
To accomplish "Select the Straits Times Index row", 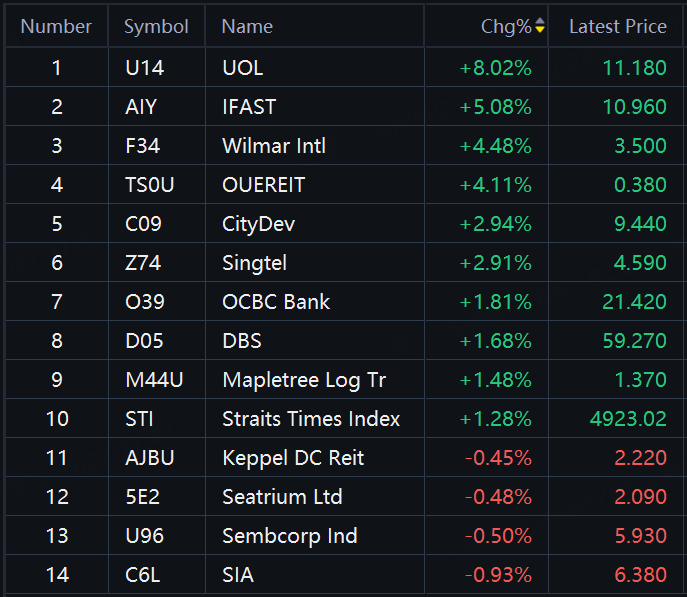I will click(311, 419).
